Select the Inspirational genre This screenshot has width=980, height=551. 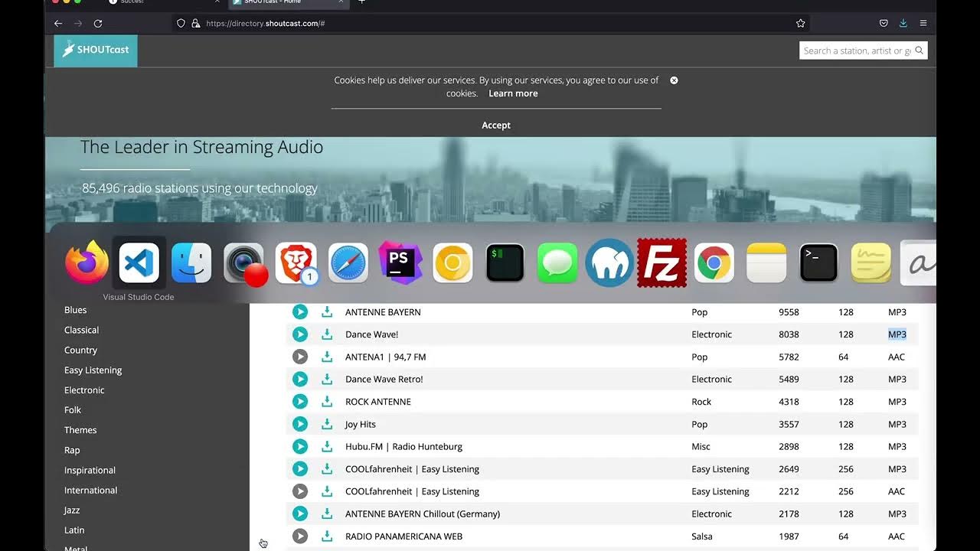[x=90, y=471]
